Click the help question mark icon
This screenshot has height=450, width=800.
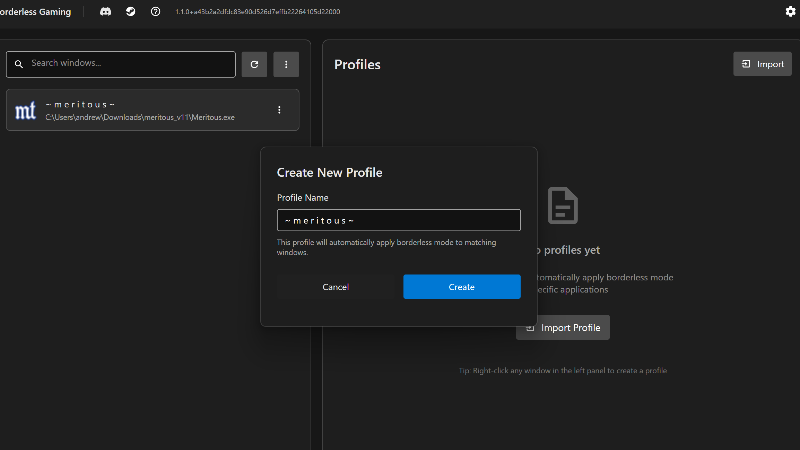(155, 11)
